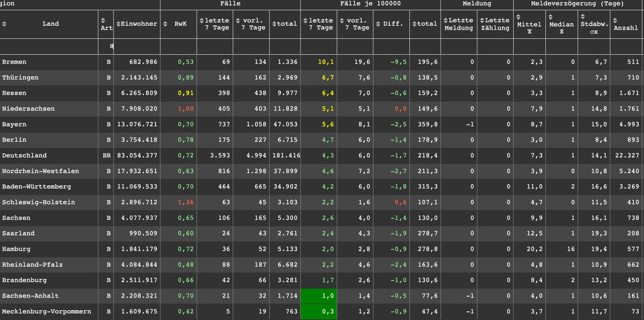Click green highlighted cell 0,3 for Mecklenburg-Vorpommern
The height and width of the screenshot is (320, 644).
point(319,311)
